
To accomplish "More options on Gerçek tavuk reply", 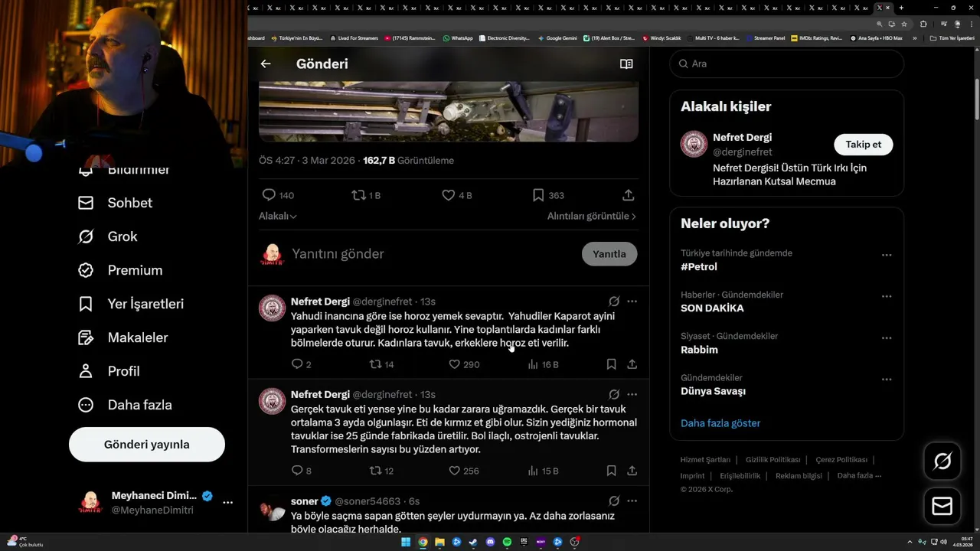I will (632, 395).
